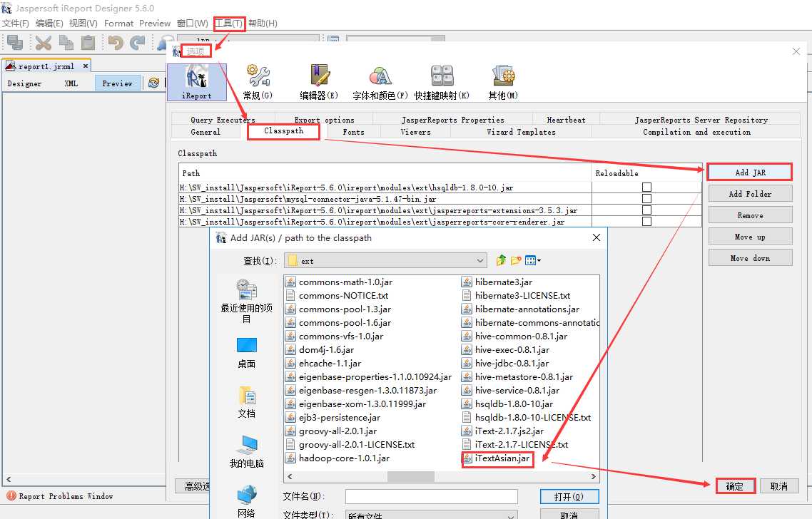812x519 pixels.
Task: Click the 取消 button next to 确定
Action: click(778, 486)
